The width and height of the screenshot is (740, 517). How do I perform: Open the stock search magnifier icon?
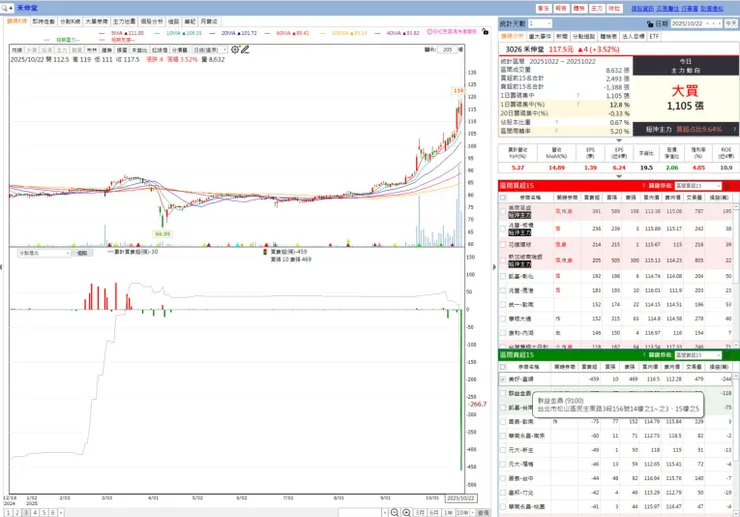[x=4, y=8]
